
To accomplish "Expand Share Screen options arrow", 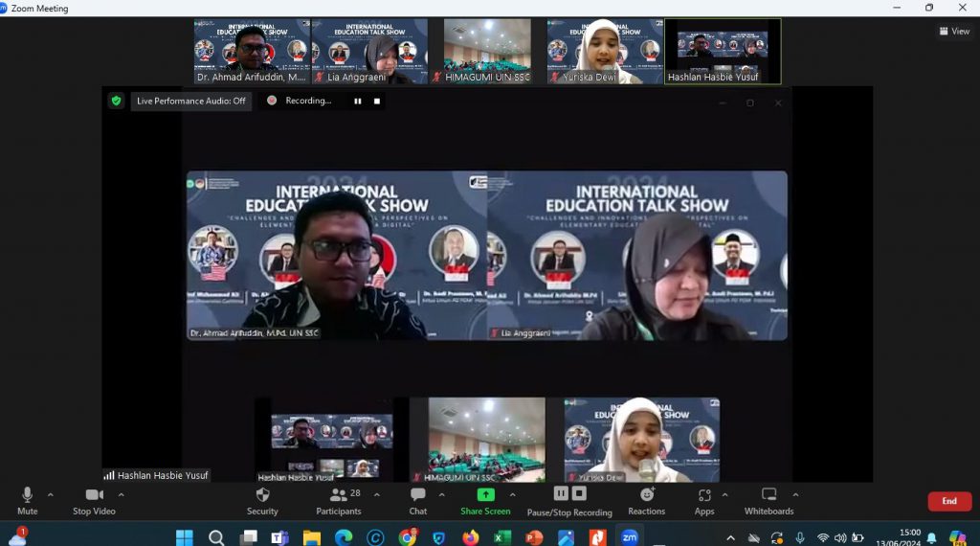I will pyautogui.click(x=513, y=494).
